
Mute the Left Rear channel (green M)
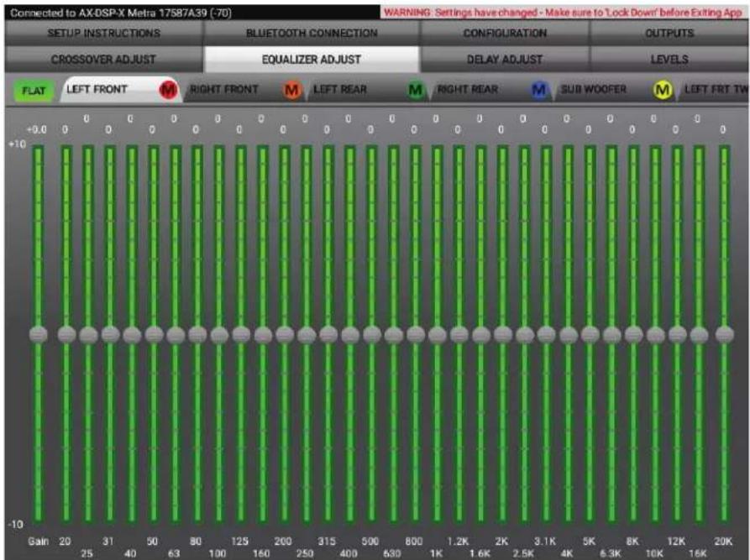(415, 90)
